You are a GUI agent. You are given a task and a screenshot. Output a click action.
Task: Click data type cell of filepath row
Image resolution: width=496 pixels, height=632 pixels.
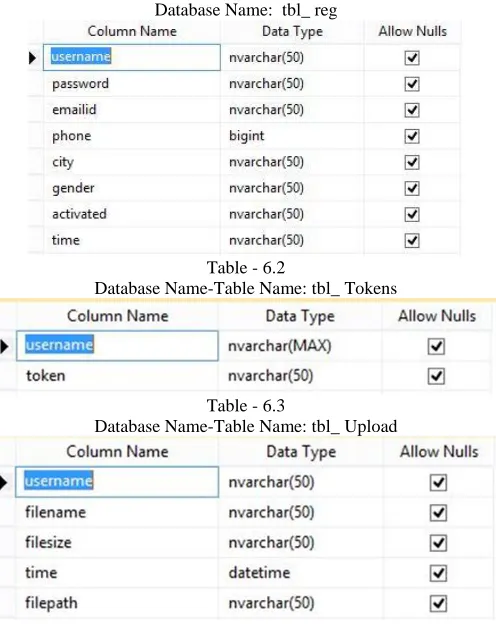301,603
